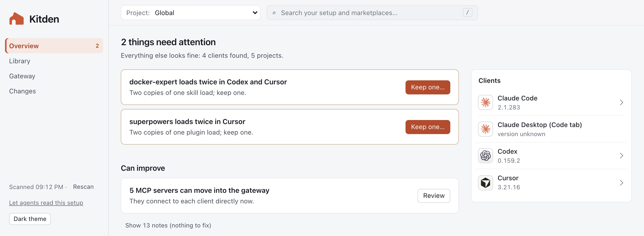Click the Claude Desktop (Code tab) starburst icon
The image size is (644, 236).
click(x=486, y=129)
